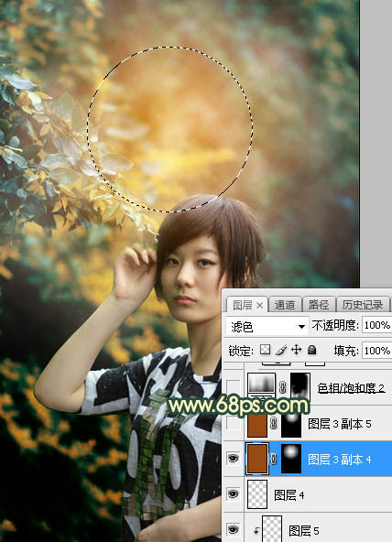Close the 图层 tab with its X

click(259, 305)
